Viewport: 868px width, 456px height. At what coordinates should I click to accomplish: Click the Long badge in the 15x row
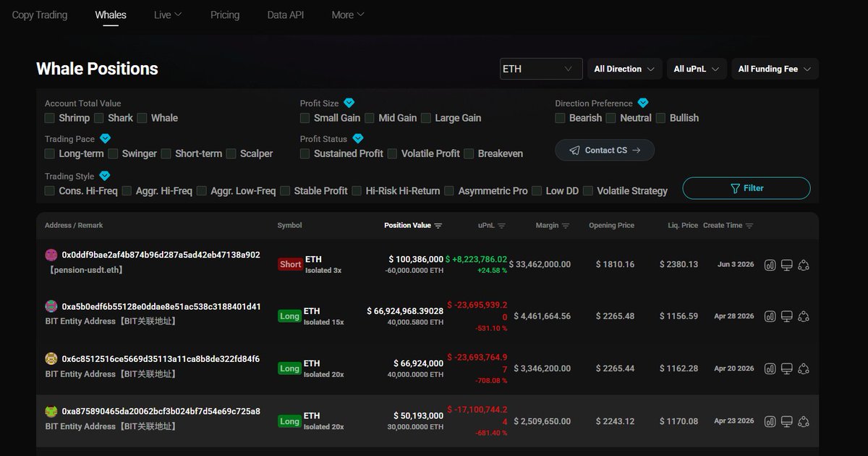289,316
